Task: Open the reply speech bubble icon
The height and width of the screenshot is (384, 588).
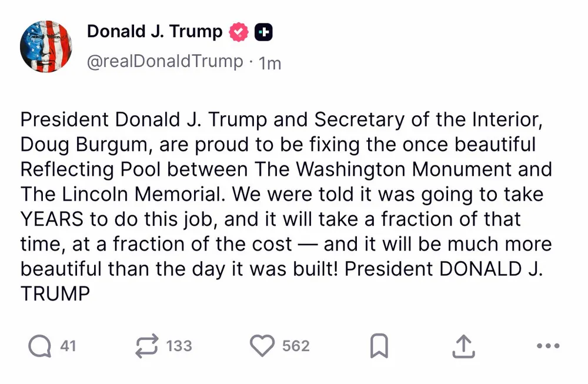Action: coord(39,346)
